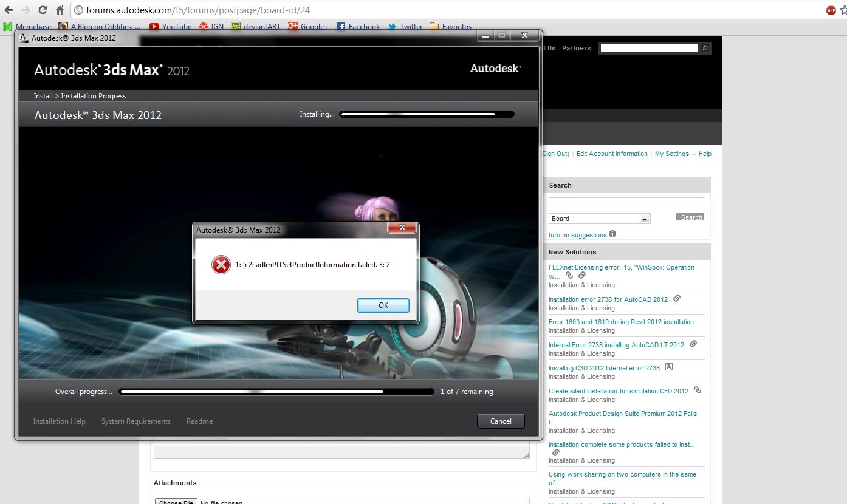Open the Memebase bookmark
The height and width of the screenshot is (504, 847).
[x=27, y=27]
